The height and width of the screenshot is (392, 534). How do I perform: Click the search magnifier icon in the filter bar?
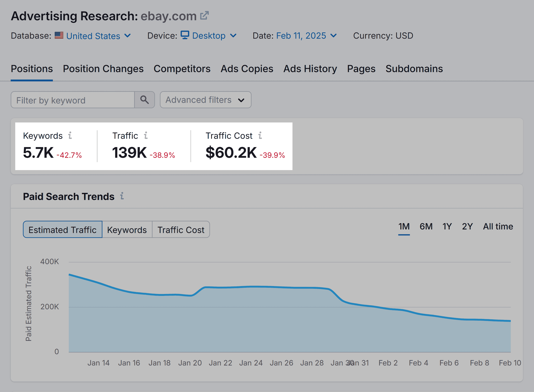click(144, 100)
